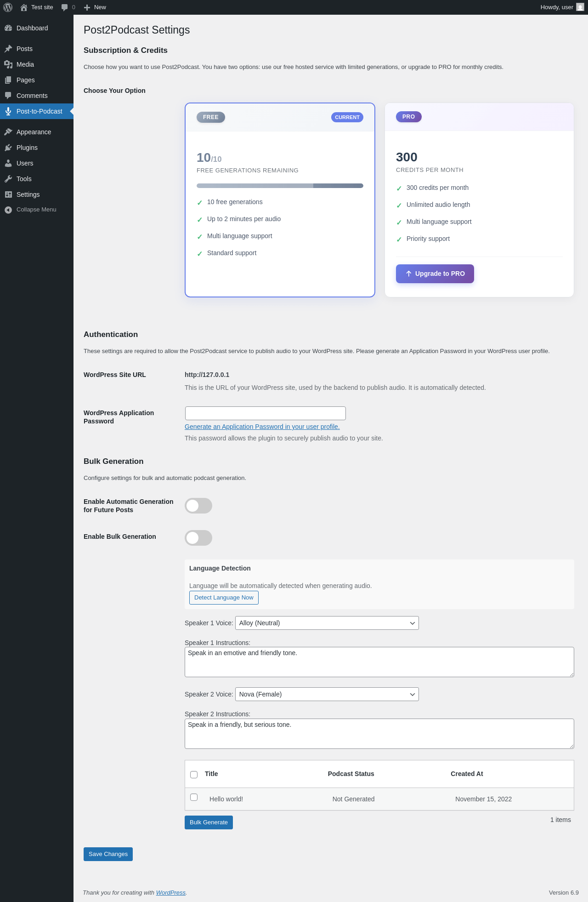Turn on the Enable Bulk Generation switch
The width and height of the screenshot is (588, 902).
(x=198, y=538)
